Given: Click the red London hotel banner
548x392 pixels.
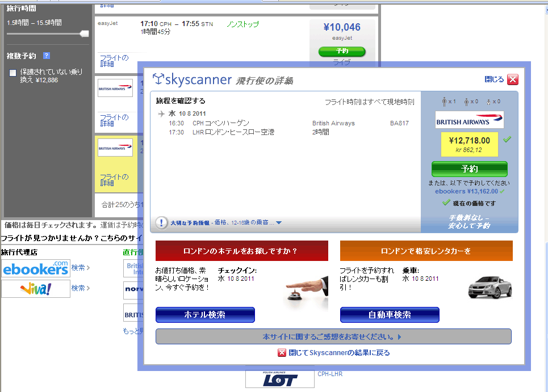Looking at the screenshot, I should point(242,251).
